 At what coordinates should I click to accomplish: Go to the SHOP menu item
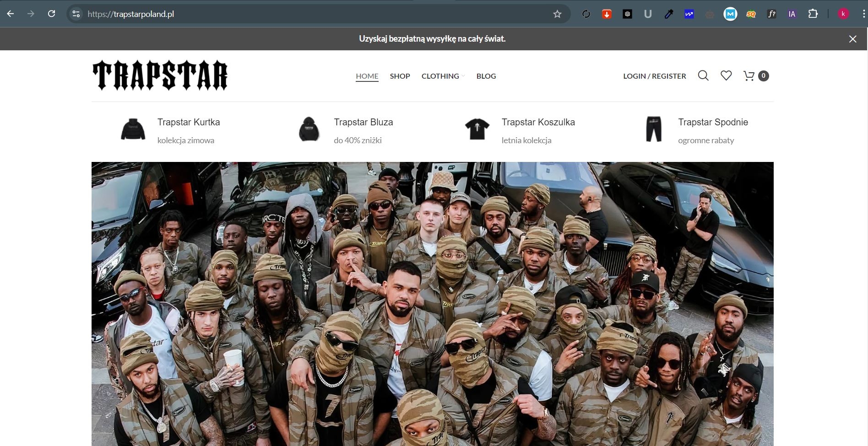pyautogui.click(x=400, y=76)
